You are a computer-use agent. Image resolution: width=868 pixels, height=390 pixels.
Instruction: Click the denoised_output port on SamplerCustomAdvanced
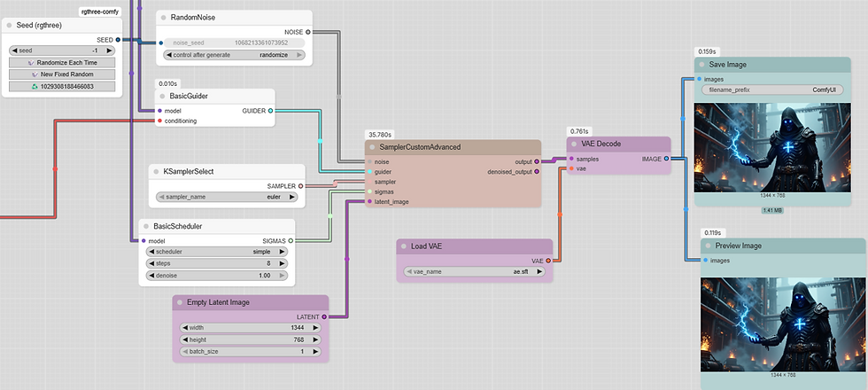(537, 172)
